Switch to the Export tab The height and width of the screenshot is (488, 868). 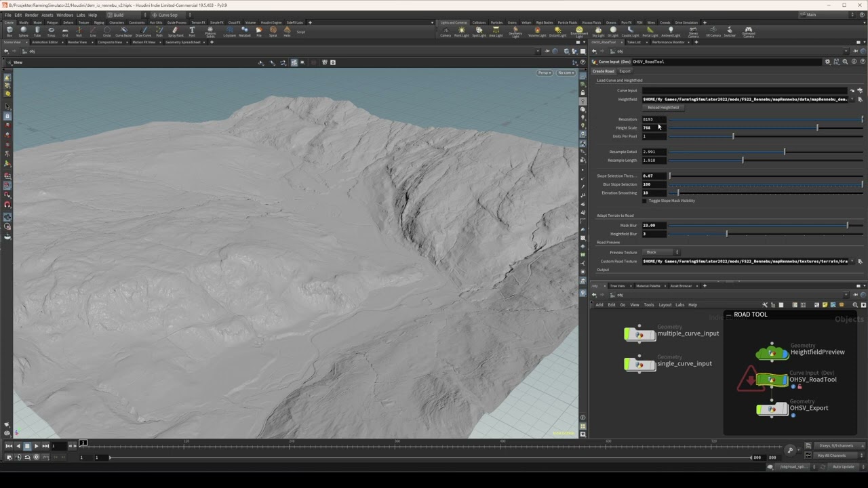tap(625, 71)
